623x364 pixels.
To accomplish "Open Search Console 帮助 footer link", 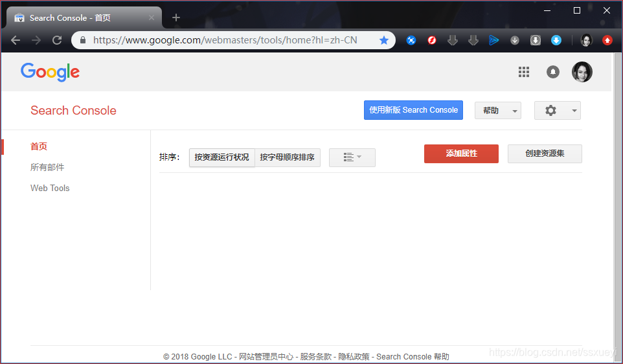I will 413,356.
